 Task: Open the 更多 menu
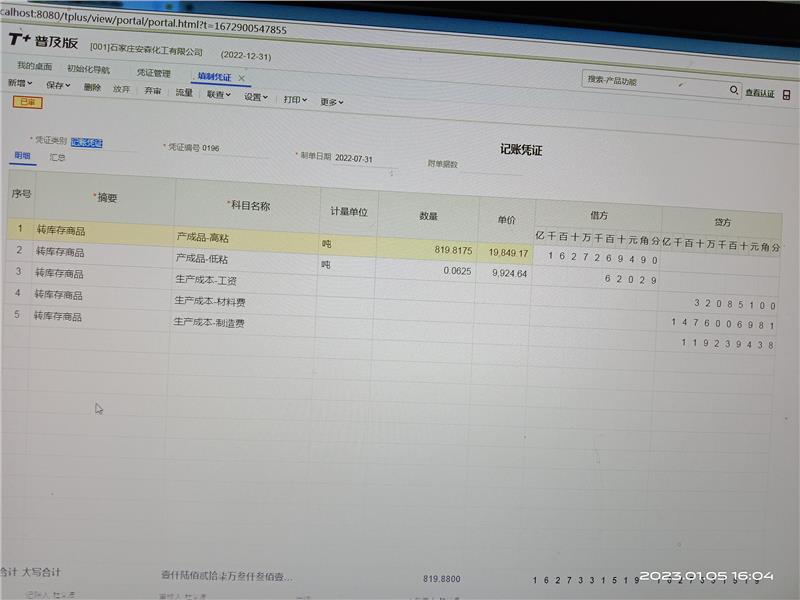(x=332, y=101)
